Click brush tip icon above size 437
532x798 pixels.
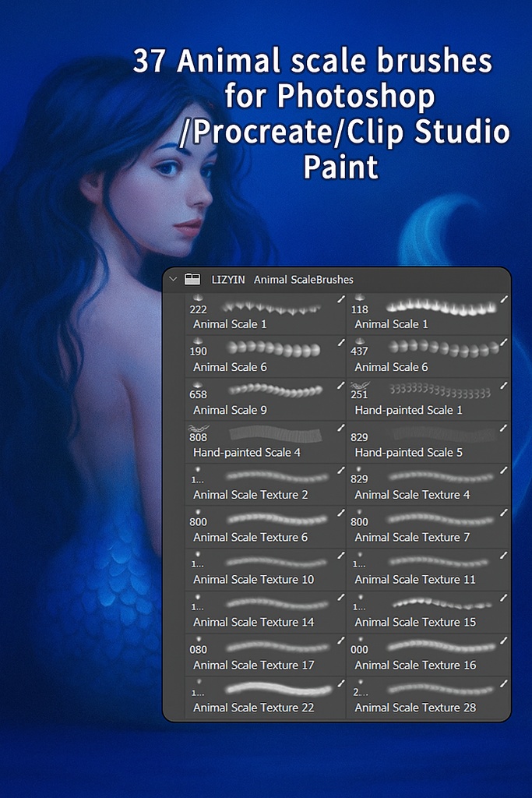click(360, 341)
